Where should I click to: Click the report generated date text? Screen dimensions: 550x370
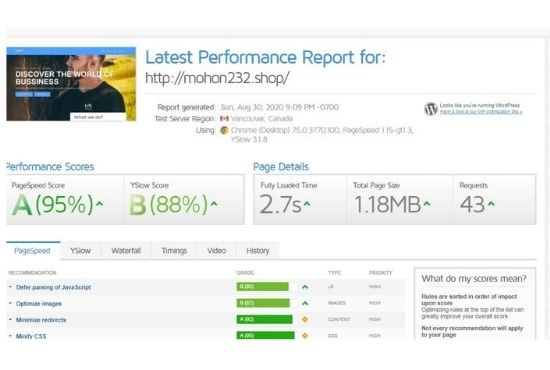(280, 107)
